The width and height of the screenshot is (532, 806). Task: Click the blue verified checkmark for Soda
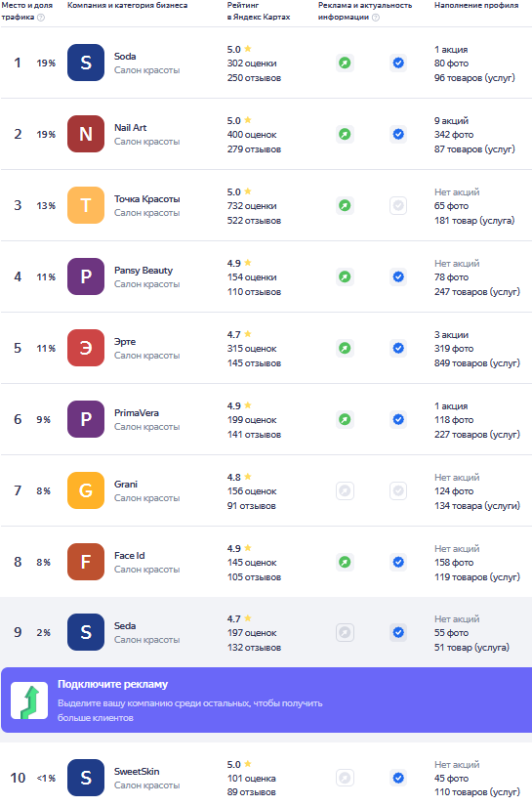tap(398, 63)
